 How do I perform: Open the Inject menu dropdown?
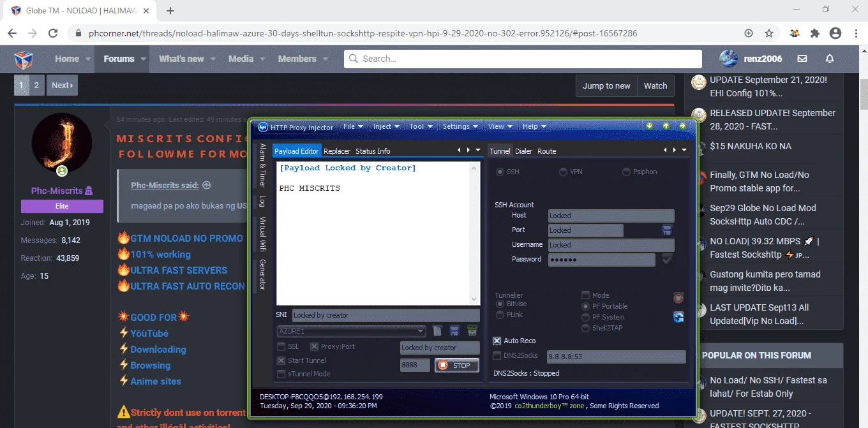(386, 126)
